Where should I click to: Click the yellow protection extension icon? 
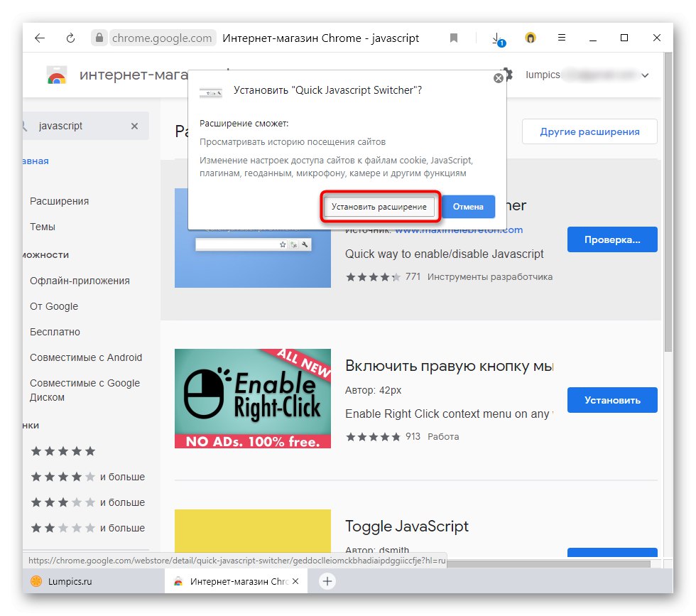point(530,38)
